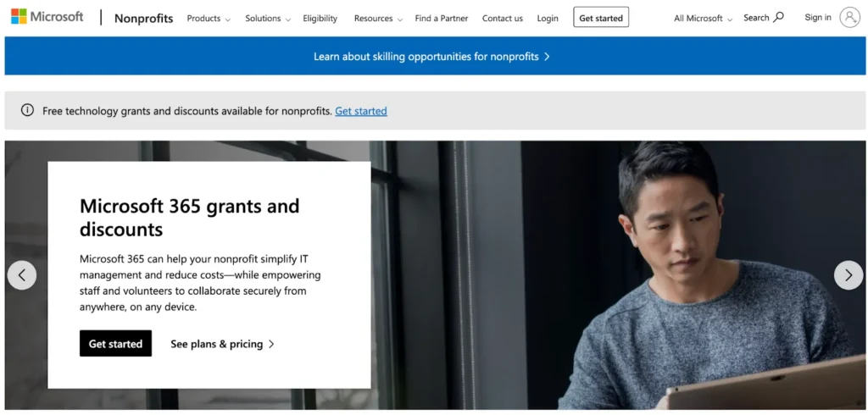The image size is (868, 415).
Task: Expand the Resources menu
Action: click(x=378, y=19)
